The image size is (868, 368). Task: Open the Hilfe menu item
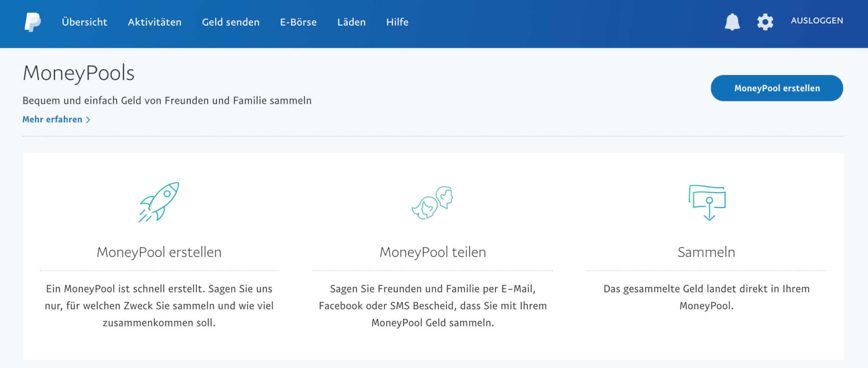[397, 22]
